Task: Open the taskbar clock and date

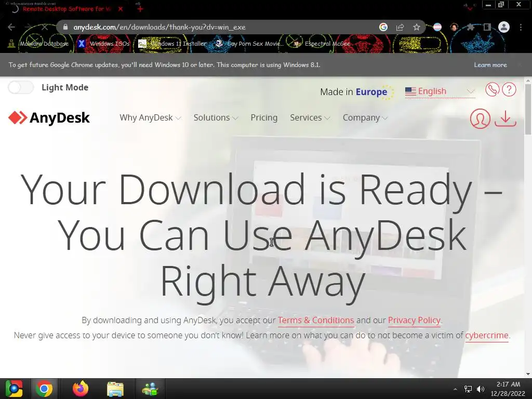Action: point(508,389)
